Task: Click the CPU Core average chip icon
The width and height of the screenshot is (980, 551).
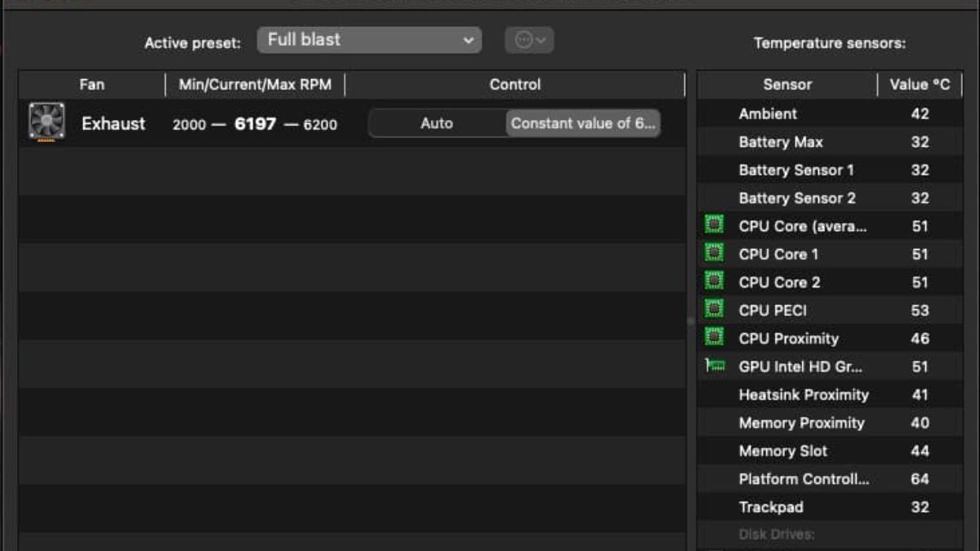Action: [x=715, y=225]
